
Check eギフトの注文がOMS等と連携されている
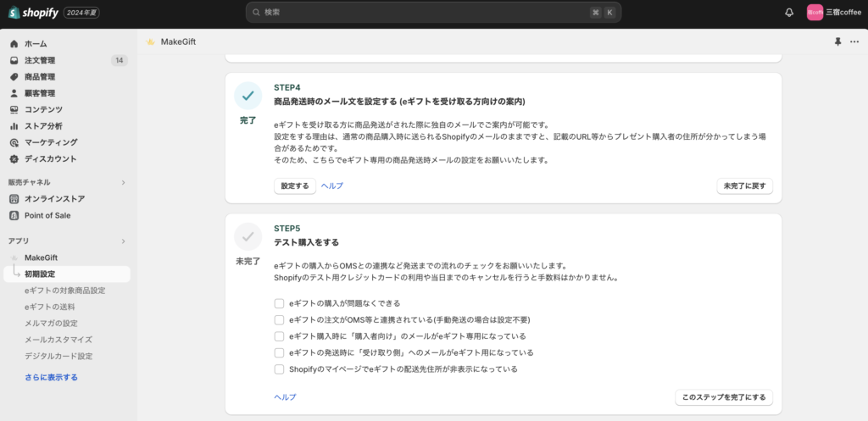[x=279, y=319]
